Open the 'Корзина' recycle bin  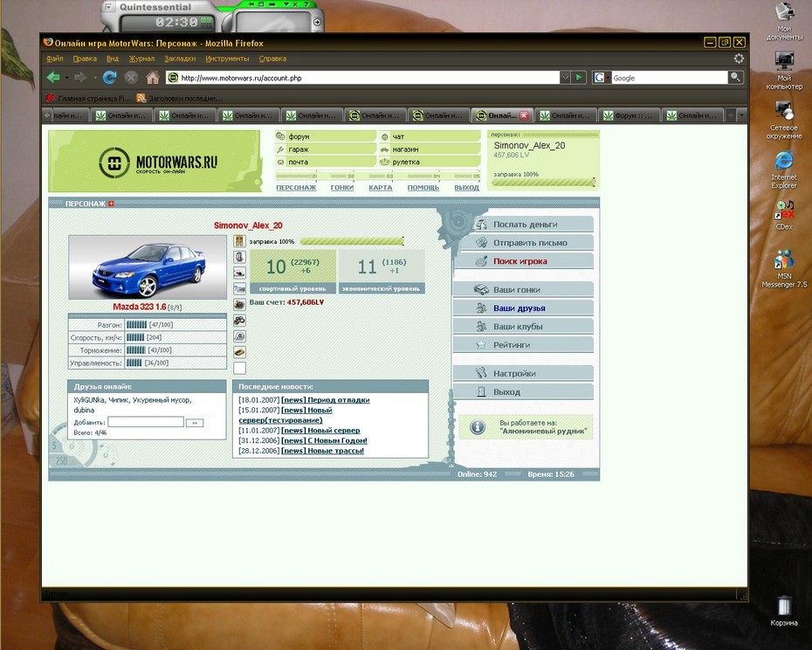coord(784,611)
